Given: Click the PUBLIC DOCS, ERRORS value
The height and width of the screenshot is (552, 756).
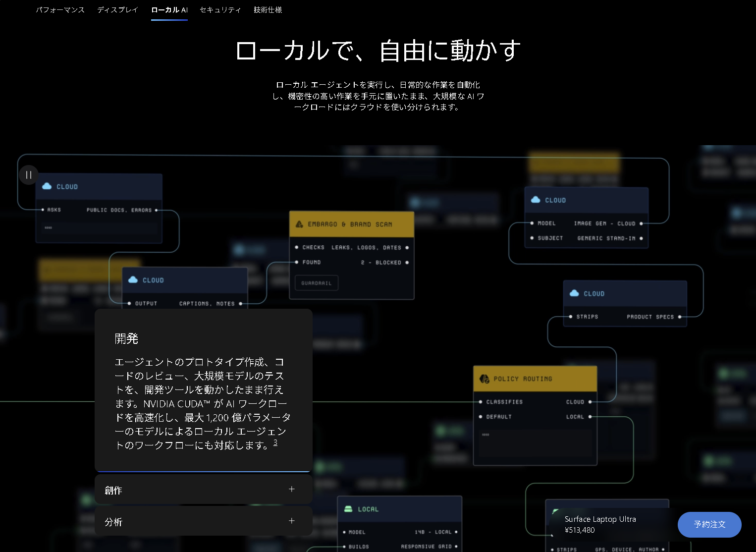Looking at the screenshot, I should (119, 210).
